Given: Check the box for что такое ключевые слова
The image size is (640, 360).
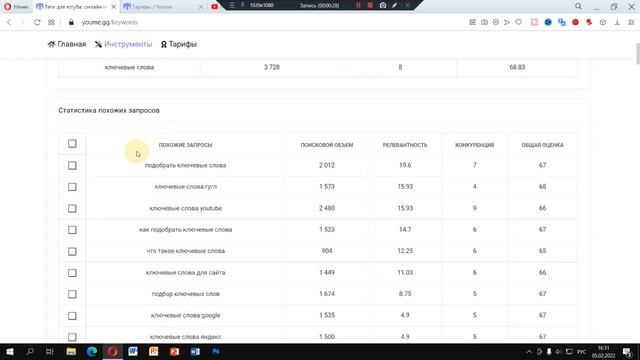Looking at the screenshot, I should (72, 251).
